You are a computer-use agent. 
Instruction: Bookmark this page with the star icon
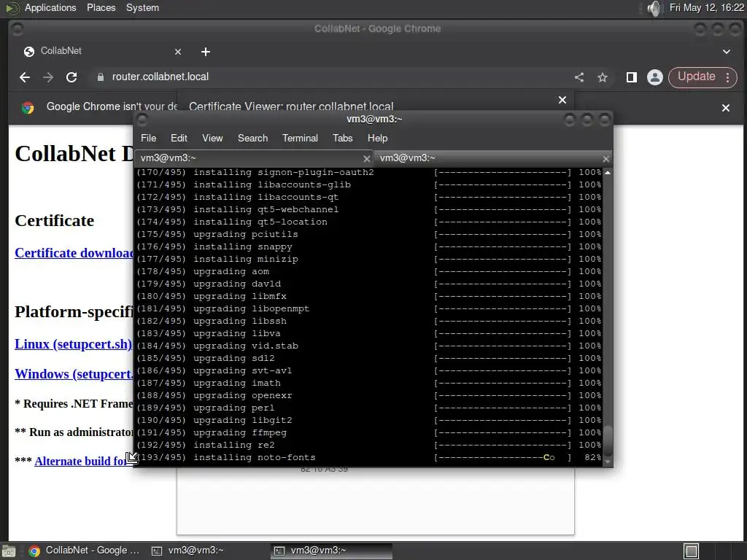point(603,77)
